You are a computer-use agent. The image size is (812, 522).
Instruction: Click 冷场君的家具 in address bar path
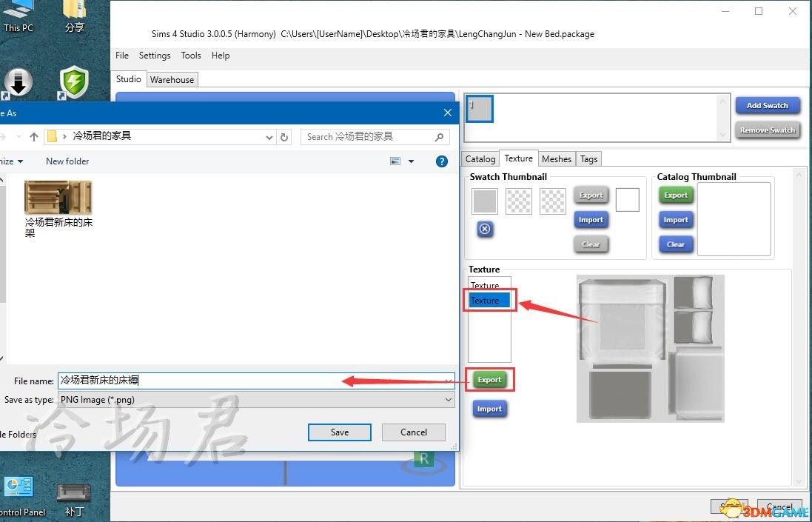click(102, 136)
